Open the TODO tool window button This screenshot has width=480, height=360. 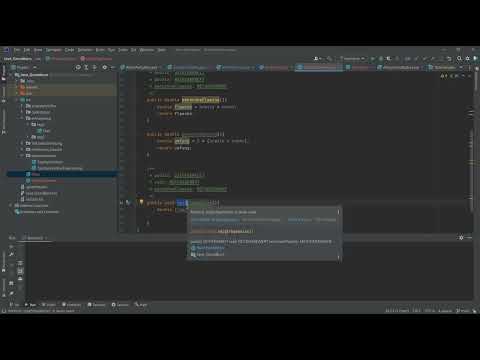coord(49,305)
